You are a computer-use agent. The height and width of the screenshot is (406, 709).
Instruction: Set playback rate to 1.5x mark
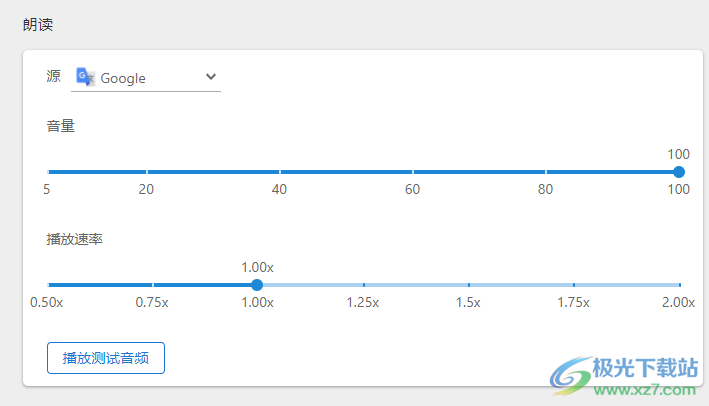pos(468,285)
